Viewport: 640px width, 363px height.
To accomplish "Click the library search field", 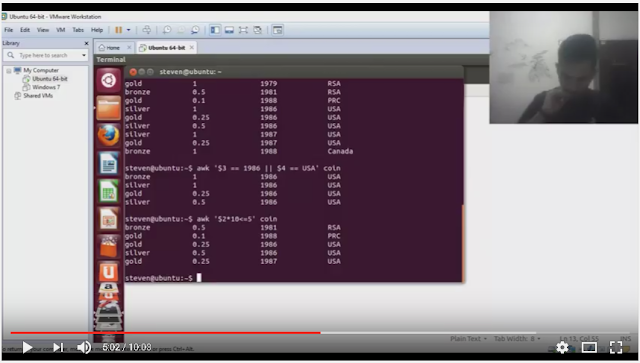I will point(46,55).
